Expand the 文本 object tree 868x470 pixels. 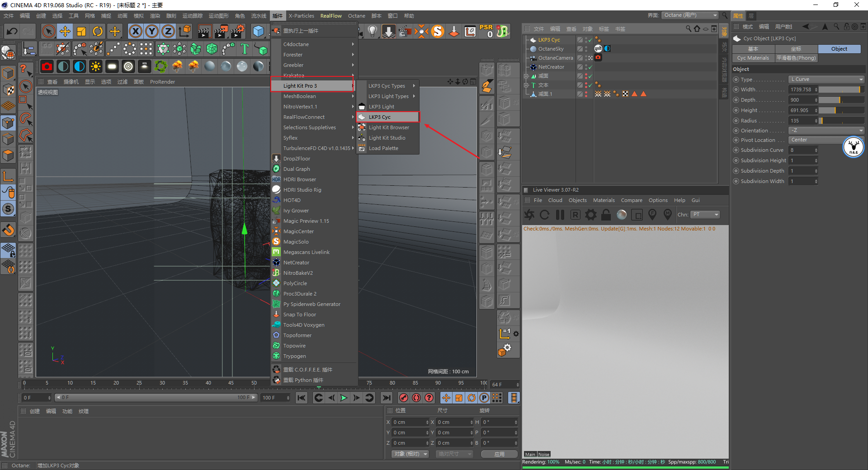526,85
